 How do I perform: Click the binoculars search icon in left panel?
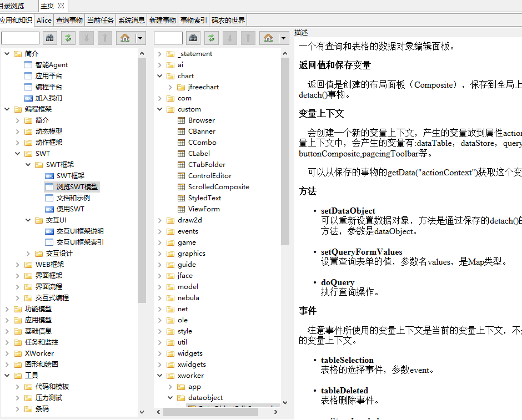pos(50,38)
